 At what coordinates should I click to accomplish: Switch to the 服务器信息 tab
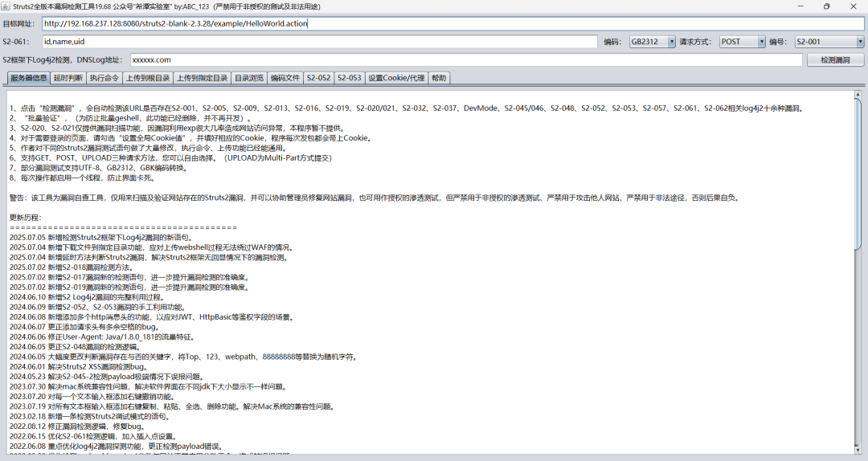click(x=28, y=78)
